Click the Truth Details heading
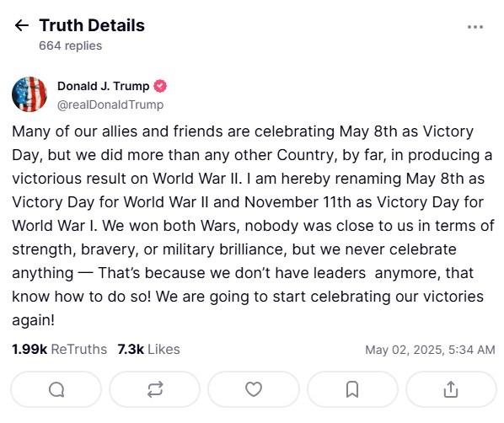 [x=92, y=25]
